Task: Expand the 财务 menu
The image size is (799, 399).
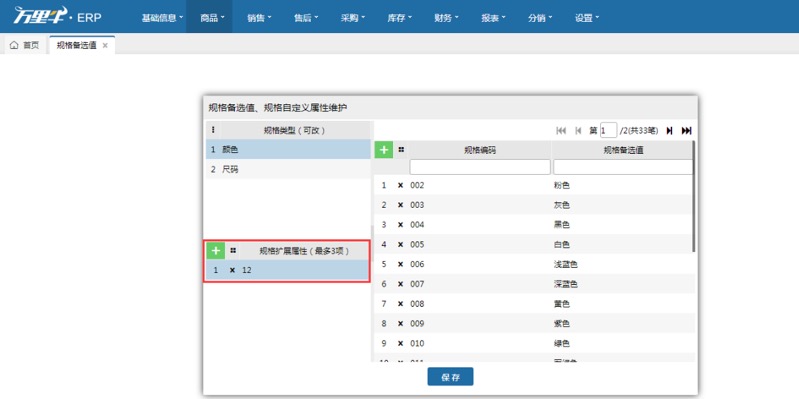Action: [447, 18]
